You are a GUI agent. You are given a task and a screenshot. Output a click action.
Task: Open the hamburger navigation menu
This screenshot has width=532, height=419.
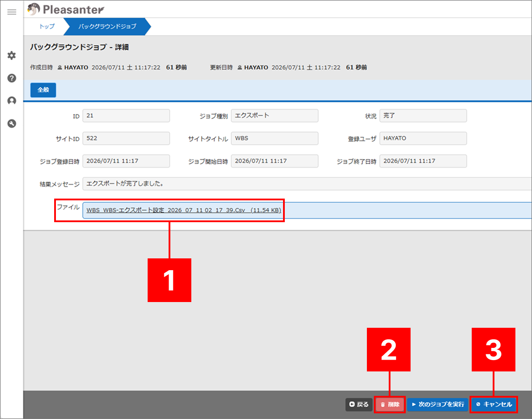(x=12, y=12)
